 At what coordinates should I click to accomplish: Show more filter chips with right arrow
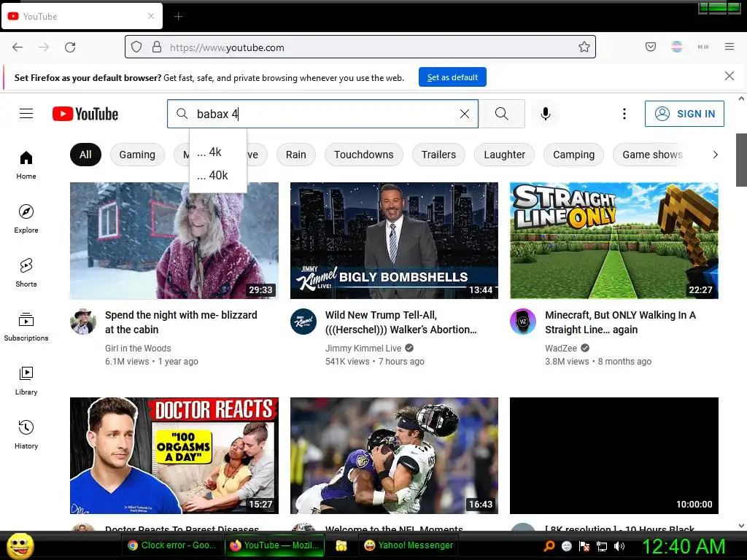point(715,155)
